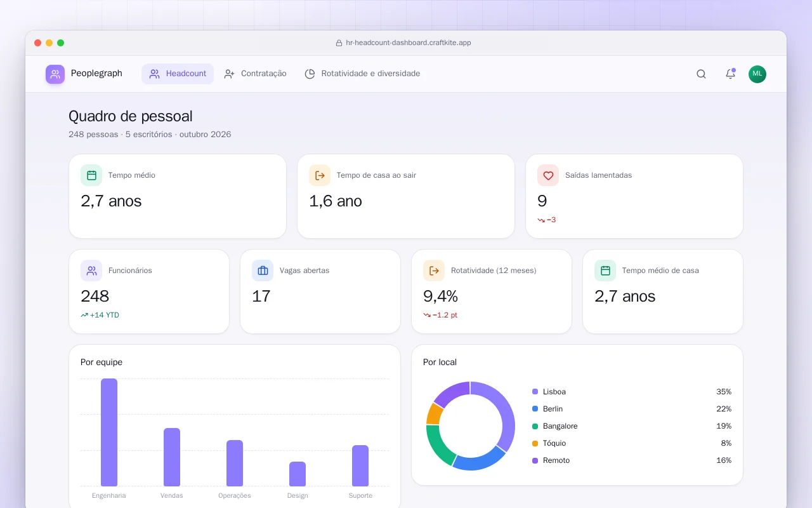Select the Operações bar in the chart
The width and height of the screenshot is (812, 508).
pyautogui.click(x=235, y=463)
